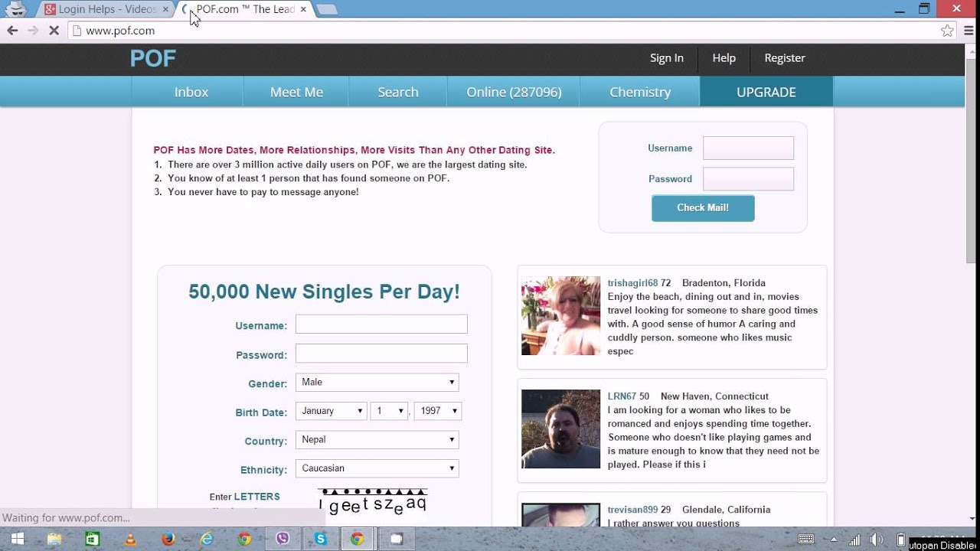The image size is (980, 551).
Task: Launch VLC media player from taskbar
Action: 130,539
